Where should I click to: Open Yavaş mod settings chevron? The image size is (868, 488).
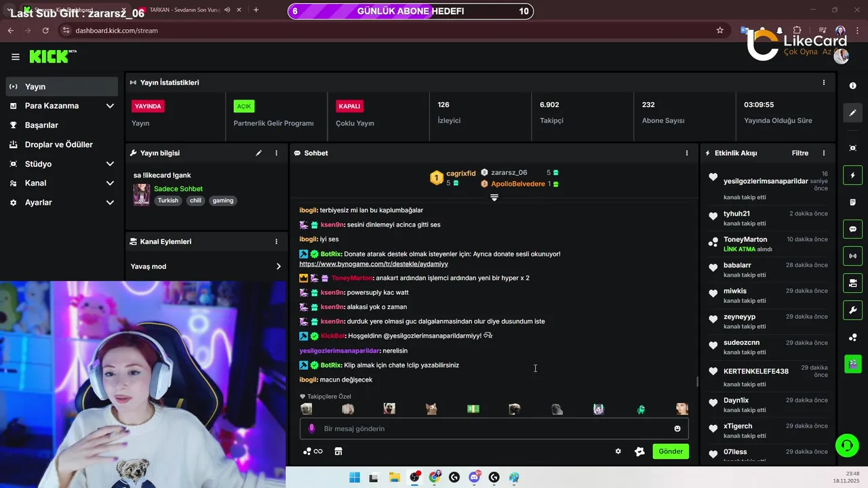click(278, 266)
